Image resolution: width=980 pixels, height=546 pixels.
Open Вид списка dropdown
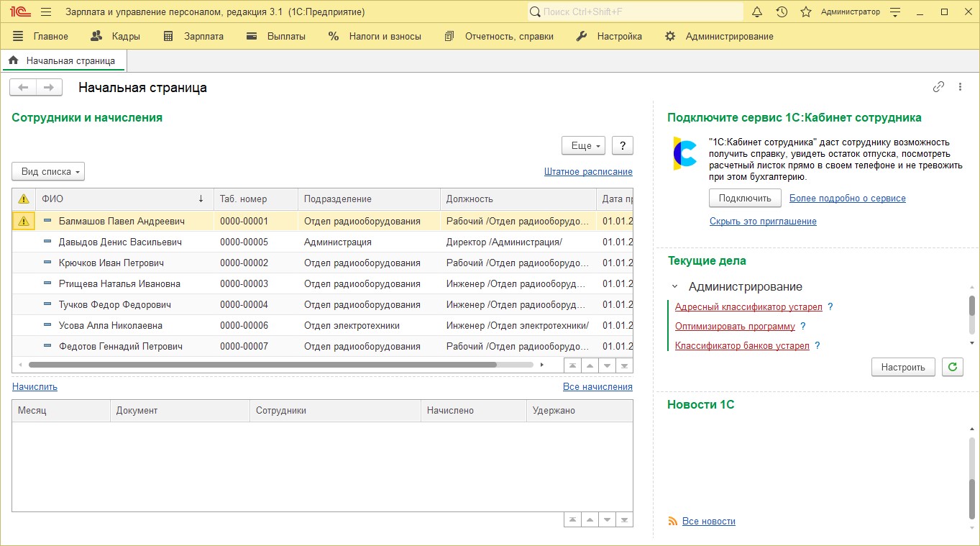(x=48, y=171)
